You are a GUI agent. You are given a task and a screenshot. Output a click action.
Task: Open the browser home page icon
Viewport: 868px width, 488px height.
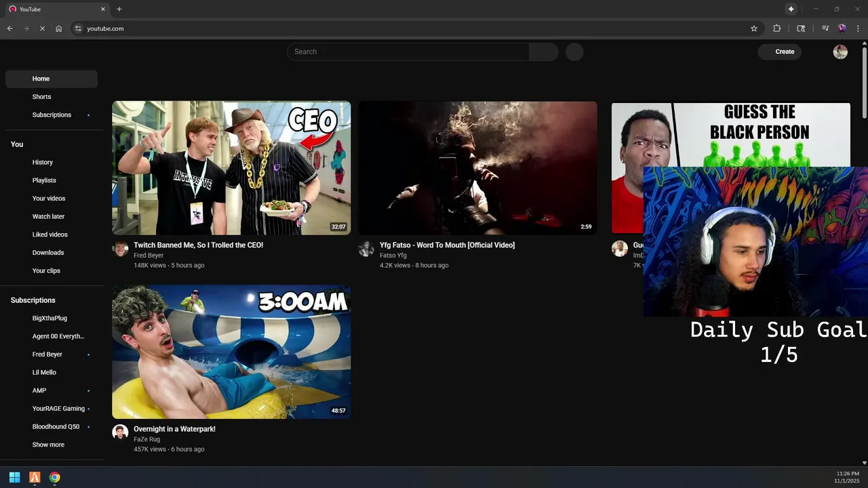tap(59, 28)
